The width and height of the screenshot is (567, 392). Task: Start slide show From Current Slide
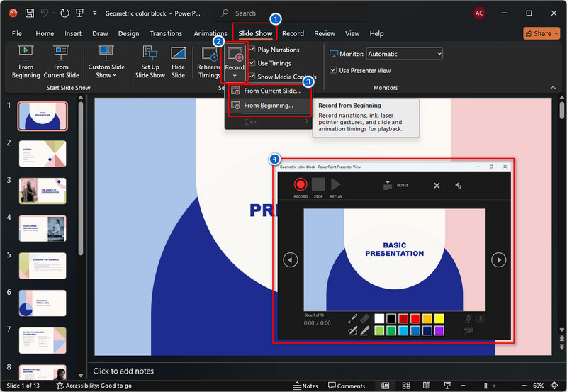point(61,62)
